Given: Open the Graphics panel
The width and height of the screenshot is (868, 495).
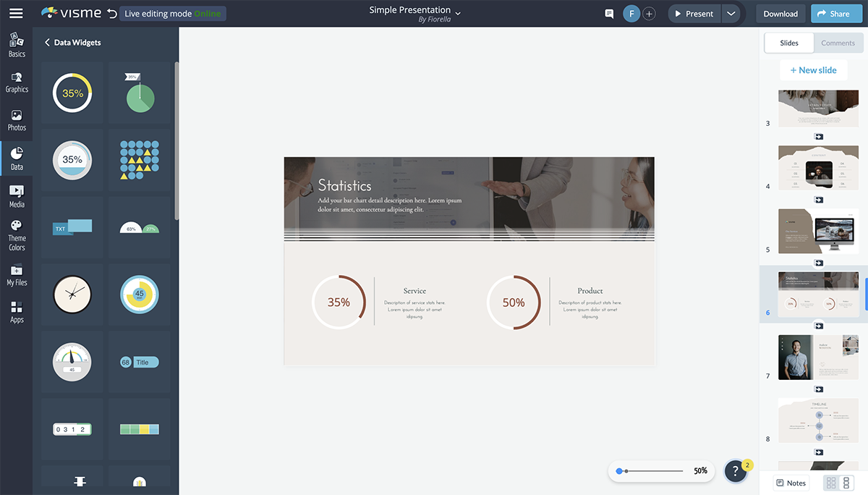Looking at the screenshot, I should click(x=17, y=82).
